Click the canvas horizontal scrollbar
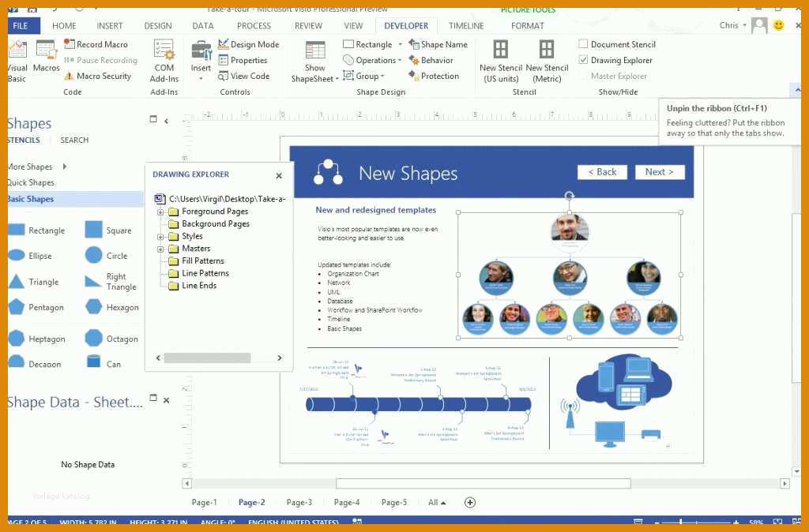809x532 pixels. point(484,484)
